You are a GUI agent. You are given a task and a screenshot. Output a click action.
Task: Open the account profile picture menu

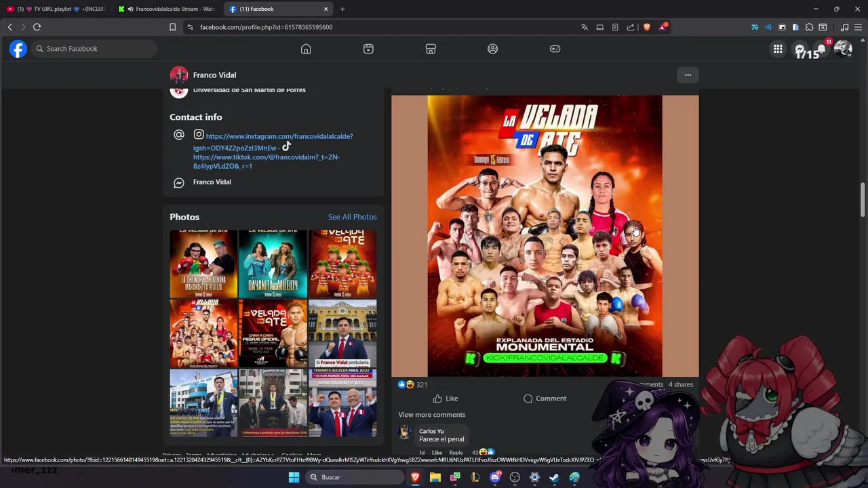pyautogui.click(x=843, y=49)
